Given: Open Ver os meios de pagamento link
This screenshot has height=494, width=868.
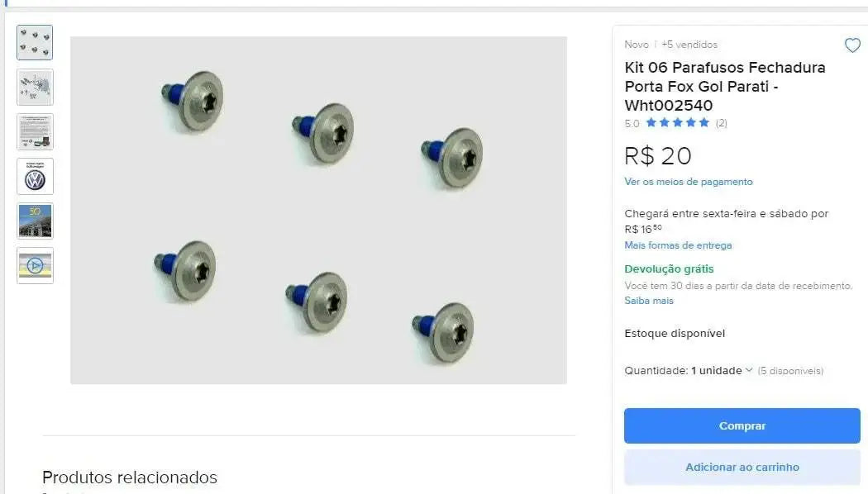Looking at the screenshot, I should (x=688, y=182).
